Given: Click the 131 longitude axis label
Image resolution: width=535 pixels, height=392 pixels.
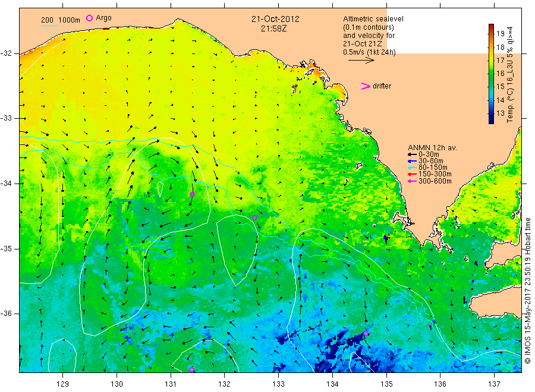Looking at the screenshot, I should pos(171,384).
